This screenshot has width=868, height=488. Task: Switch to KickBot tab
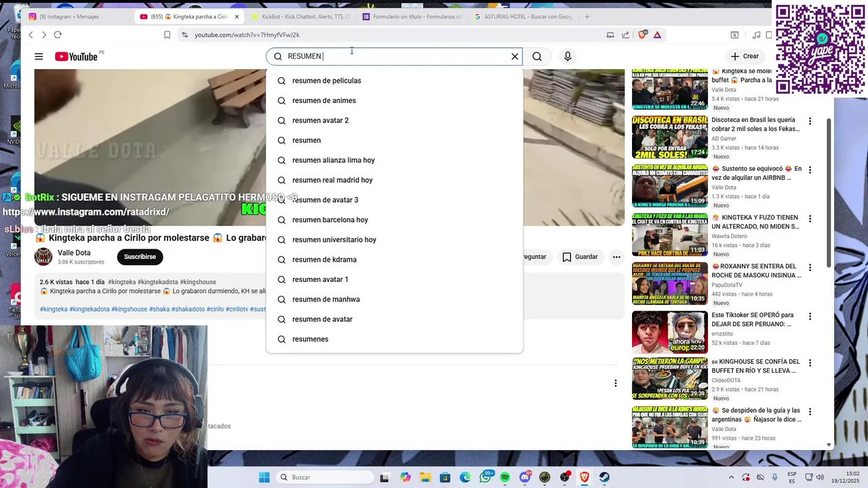[x=300, y=16]
